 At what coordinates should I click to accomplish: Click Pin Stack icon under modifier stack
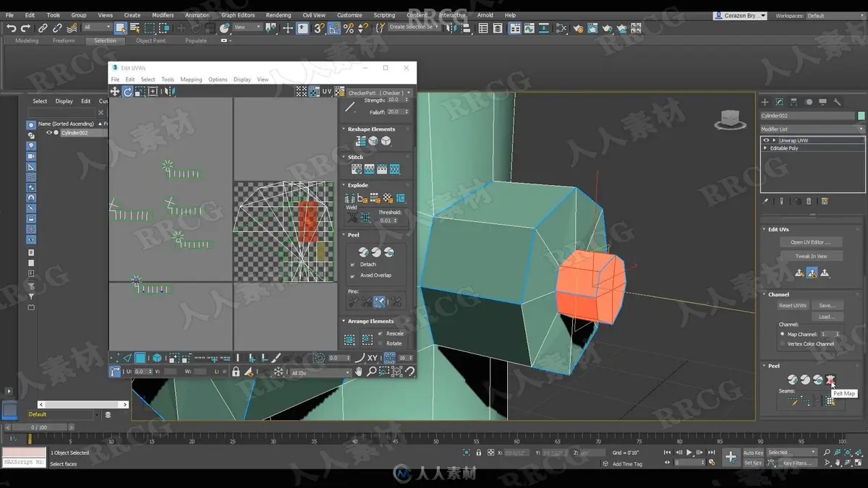765,202
